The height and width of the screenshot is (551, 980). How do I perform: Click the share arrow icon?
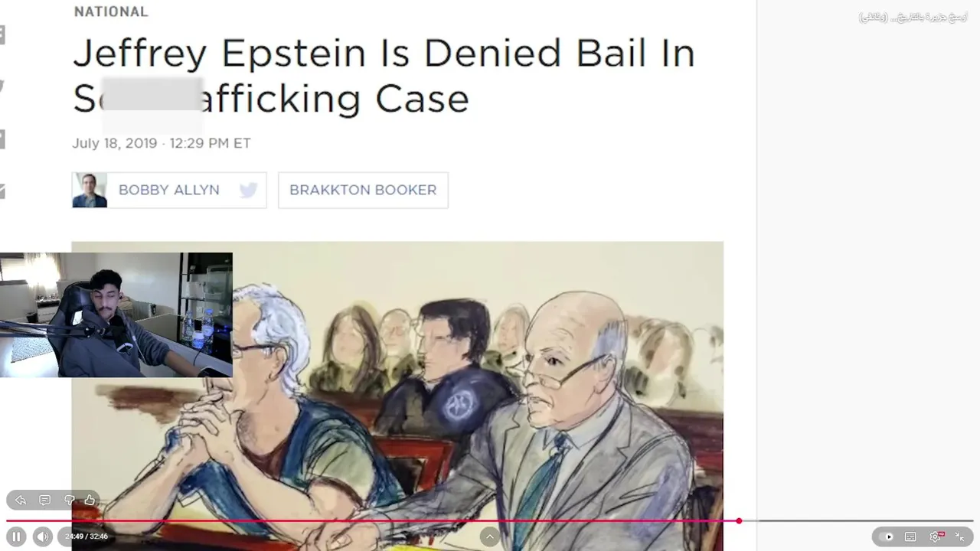point(21,500)
